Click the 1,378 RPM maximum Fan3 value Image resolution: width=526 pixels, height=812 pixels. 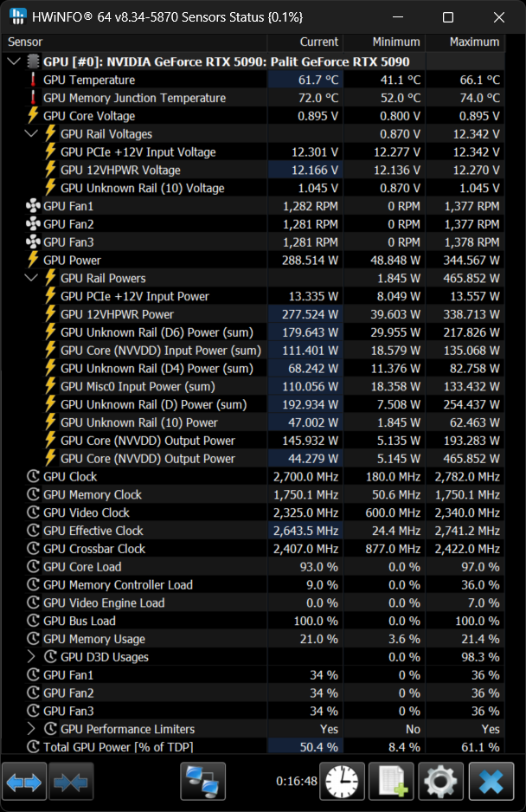471,242
